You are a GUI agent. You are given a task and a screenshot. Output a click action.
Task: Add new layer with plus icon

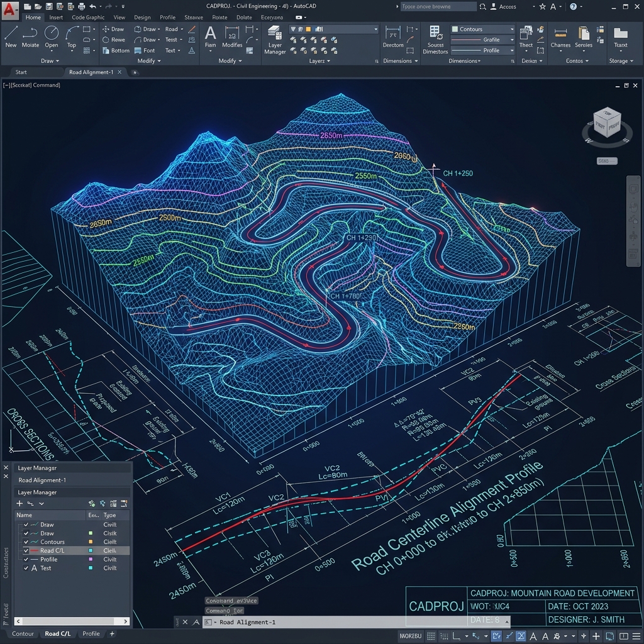point(19,504)
